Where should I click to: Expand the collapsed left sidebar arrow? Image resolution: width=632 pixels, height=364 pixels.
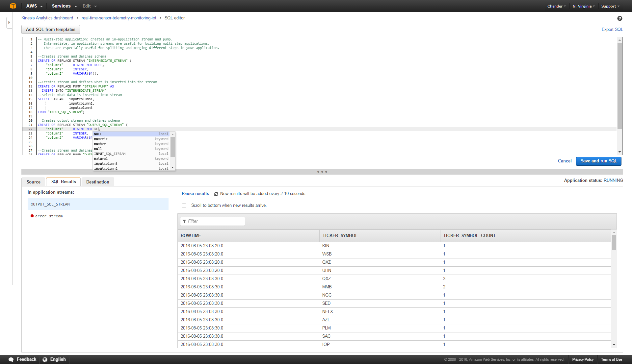(9, 22)
